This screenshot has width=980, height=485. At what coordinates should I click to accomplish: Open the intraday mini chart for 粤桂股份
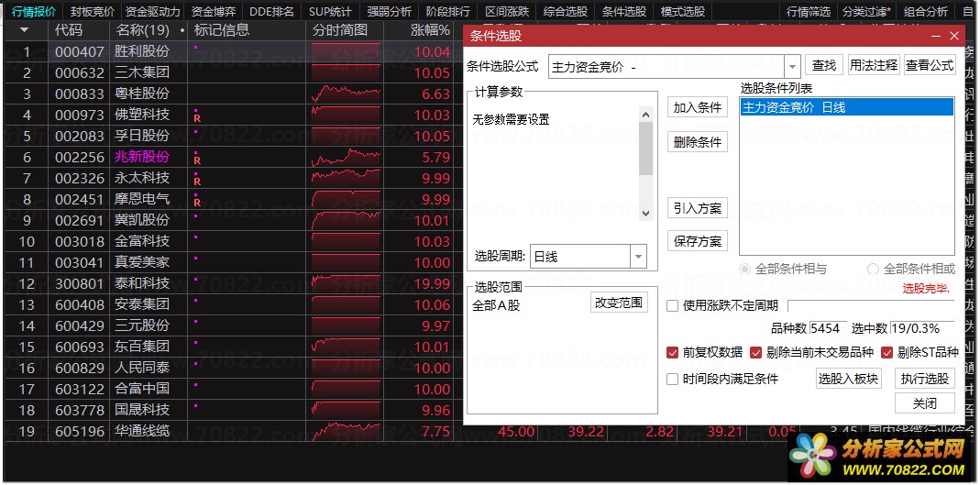347,94
